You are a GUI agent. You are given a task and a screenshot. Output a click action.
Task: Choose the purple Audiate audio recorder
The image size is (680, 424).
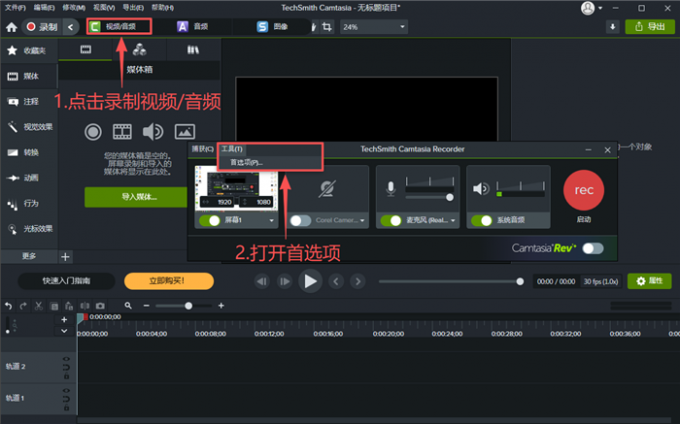(x=193, y=26)
